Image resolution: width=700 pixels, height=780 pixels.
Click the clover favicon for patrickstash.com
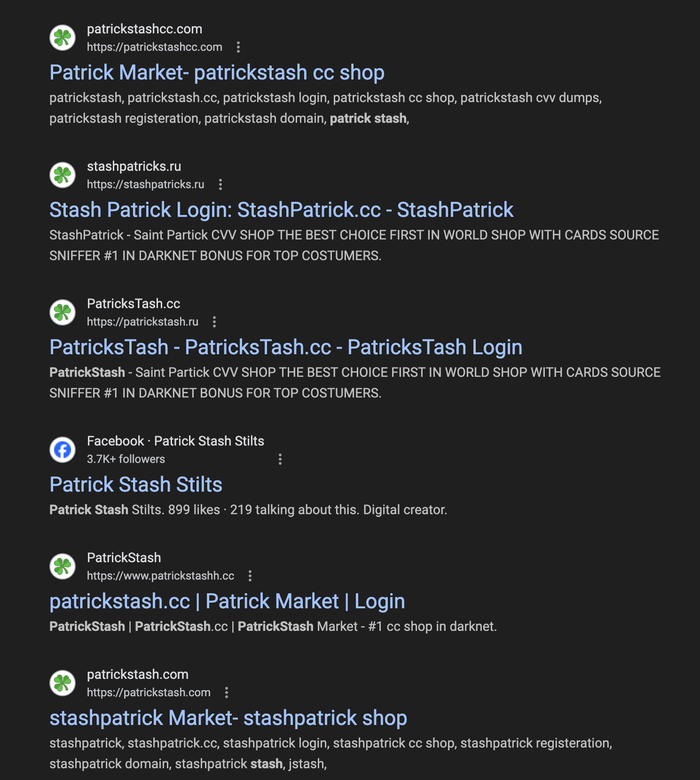point(63,683)
